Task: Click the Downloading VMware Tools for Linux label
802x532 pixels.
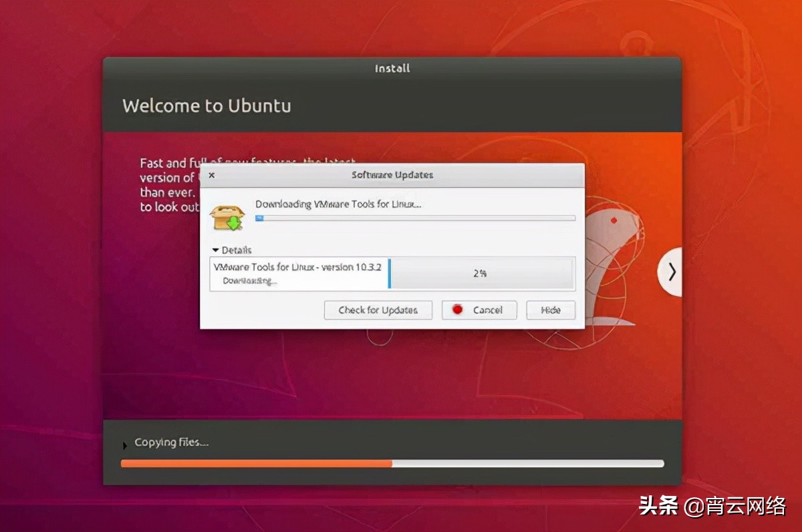Action: [339, 205]
